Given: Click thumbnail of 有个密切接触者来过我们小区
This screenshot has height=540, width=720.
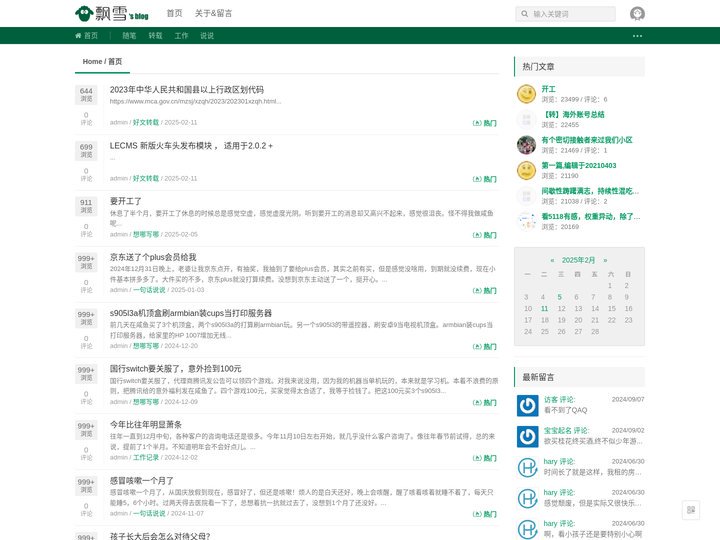Looking at the screenshot, I should coord(526,145).
